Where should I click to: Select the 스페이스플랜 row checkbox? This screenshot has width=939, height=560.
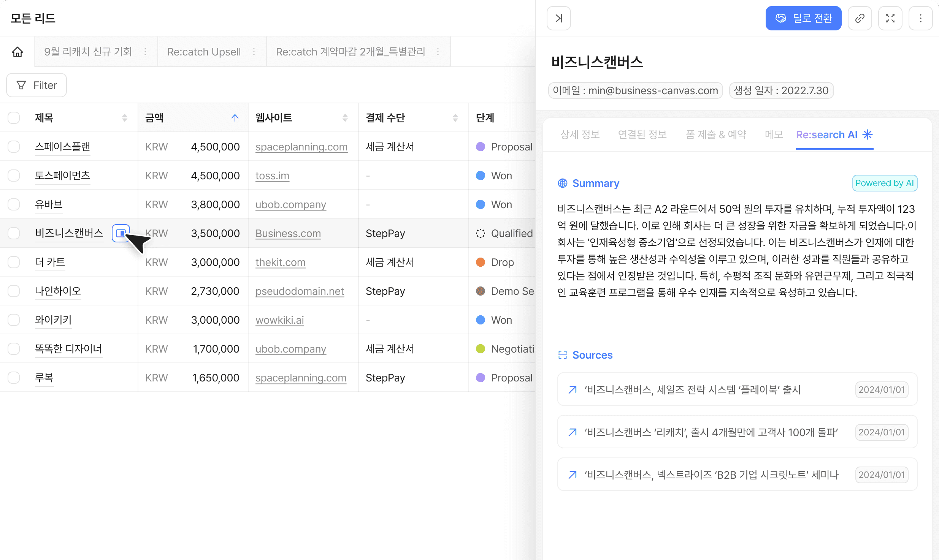pos(14,147)
